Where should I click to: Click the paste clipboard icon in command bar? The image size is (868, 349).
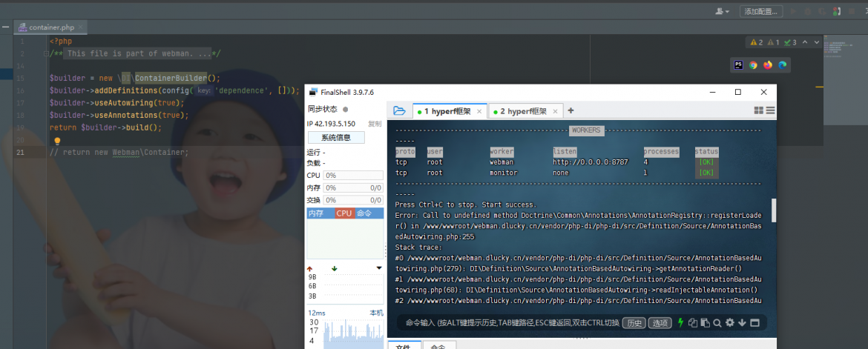(x=705, y=323)
